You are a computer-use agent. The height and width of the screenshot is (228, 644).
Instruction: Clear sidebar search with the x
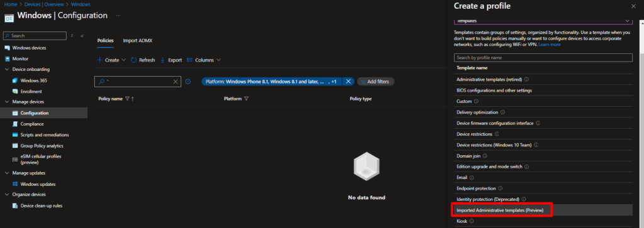point(72,36)
